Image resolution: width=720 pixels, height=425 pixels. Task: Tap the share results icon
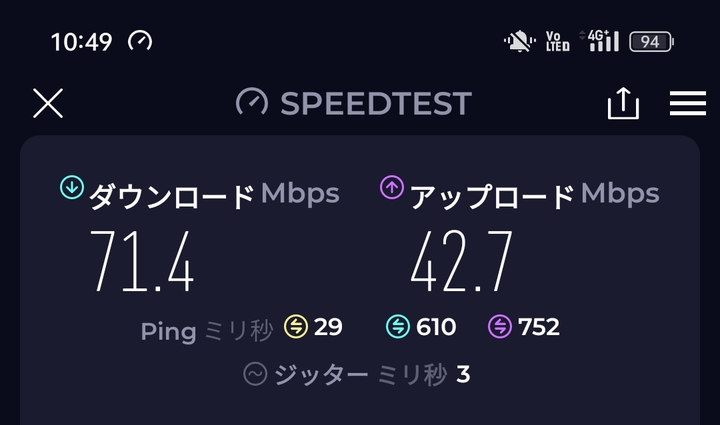tap(623, 103)
